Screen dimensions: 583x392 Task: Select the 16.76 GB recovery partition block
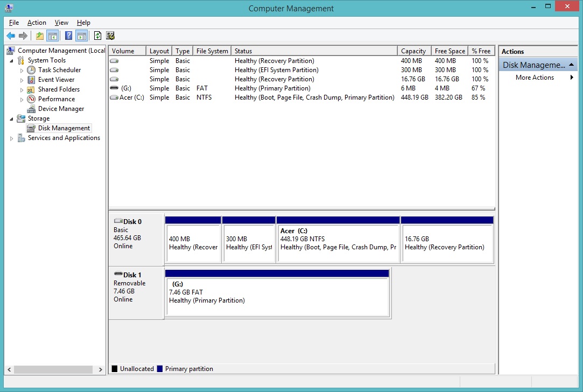click(x=447, y=240)
